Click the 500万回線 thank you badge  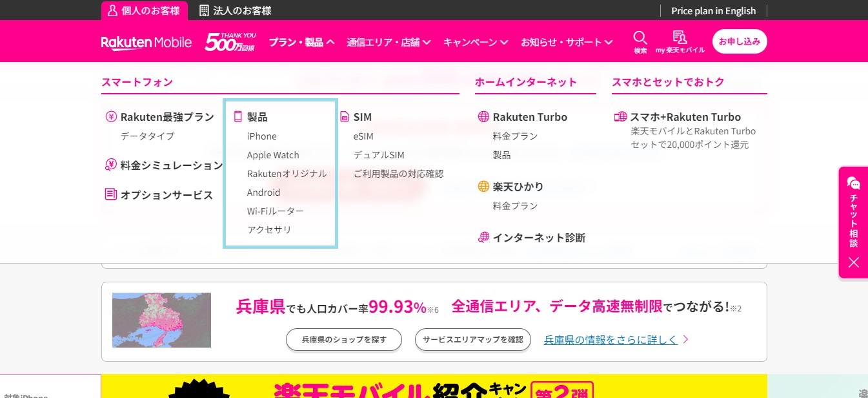[230, 41]
